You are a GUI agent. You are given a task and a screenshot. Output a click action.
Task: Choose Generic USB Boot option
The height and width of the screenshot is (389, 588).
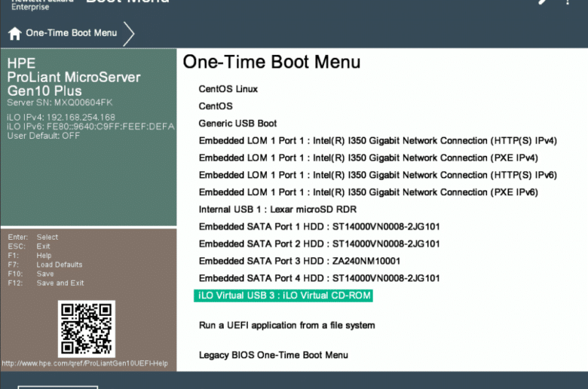[237, 124]
